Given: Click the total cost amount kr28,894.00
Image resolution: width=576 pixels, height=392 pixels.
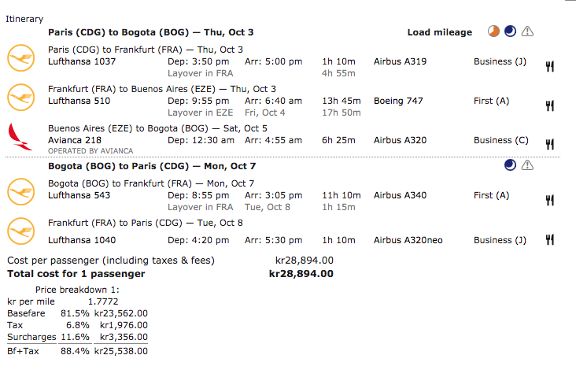Looking at the screenshot, I should point(301,274).
